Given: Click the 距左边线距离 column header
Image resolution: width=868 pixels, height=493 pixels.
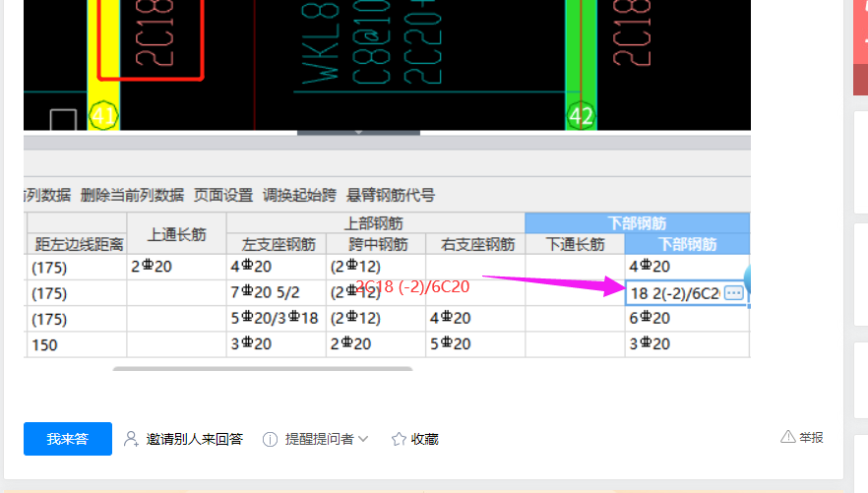Looking at the screenshot, I should point(77,244).
